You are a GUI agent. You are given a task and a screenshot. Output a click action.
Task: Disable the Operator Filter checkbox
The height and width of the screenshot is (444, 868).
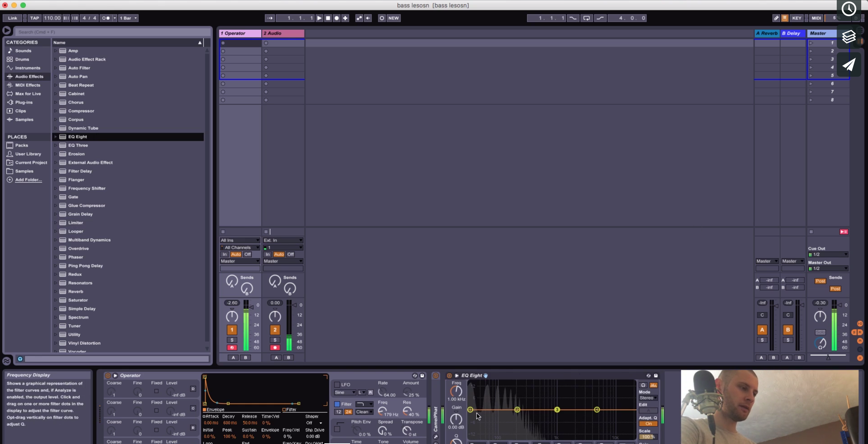337,404
